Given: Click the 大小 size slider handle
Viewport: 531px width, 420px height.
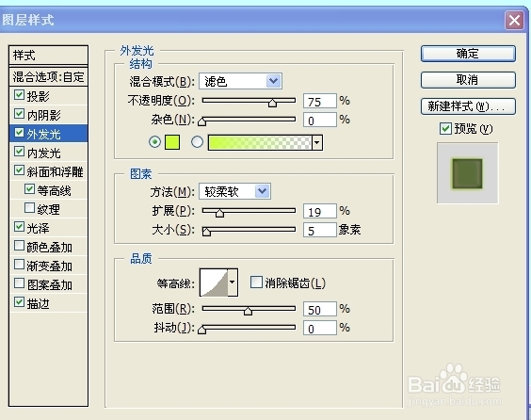Looking at the screenshot, I should pyautogui.click(x=206, y=232).
